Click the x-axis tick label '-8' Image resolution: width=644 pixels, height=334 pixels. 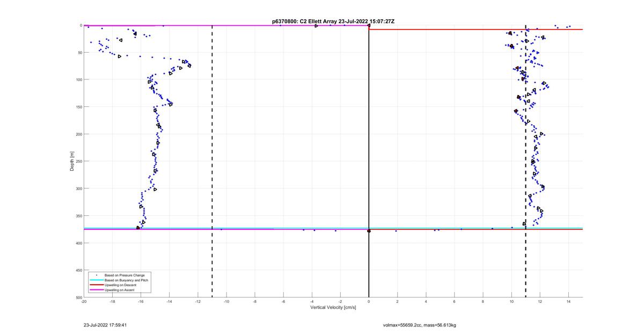coord(255,301)
